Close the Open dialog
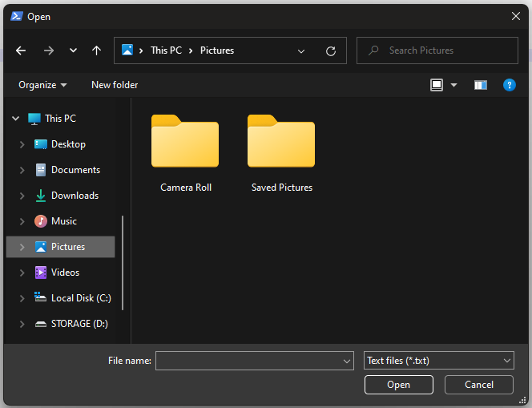The height and width of the screenshot is (408, 532). coord(516,16)
